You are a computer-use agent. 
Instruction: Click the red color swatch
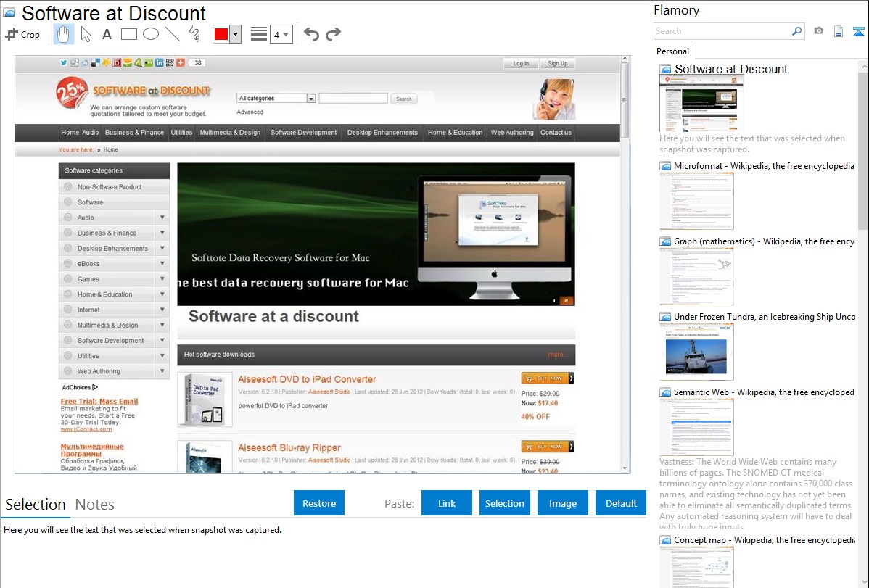tap(221, 34)
